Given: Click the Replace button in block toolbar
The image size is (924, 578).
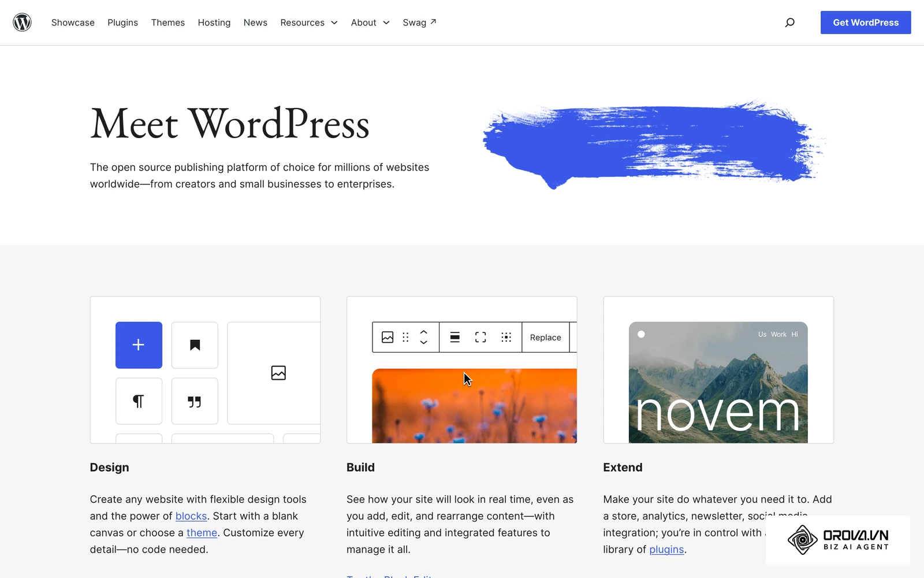Looking at the screenshot, I should tap(546, 338).
